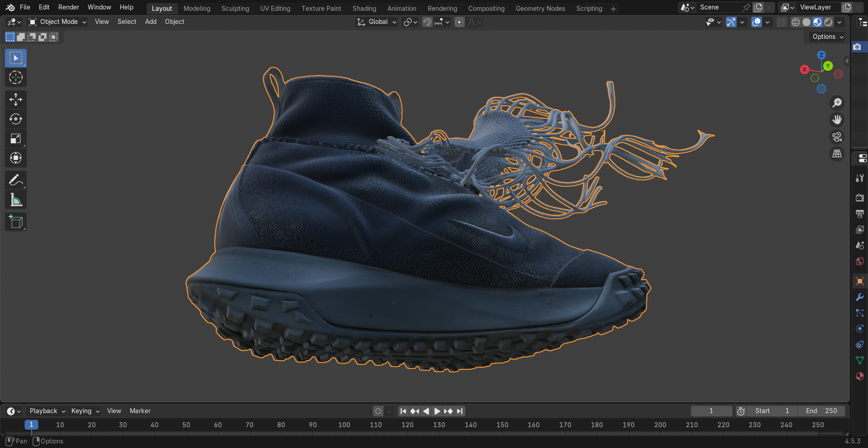
Task: Pin the Scene with pushpin icon
Action: coord(746,7)
